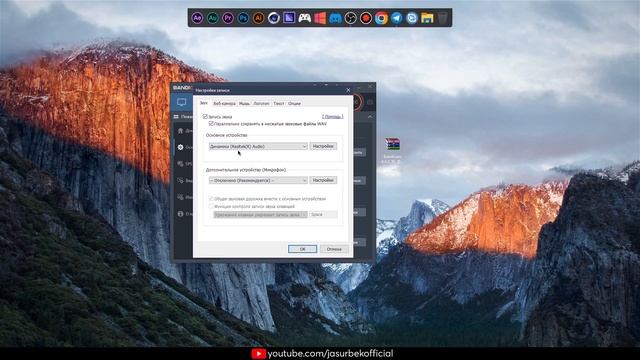The image size is (640, 360).
Task: Select the monitor screen-mode icon in Bandicam
Action: [182, 102]
